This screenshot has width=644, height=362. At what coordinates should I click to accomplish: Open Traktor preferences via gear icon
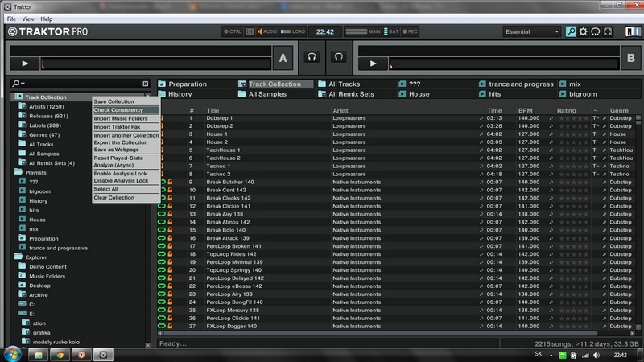click(x=584, y=32)
